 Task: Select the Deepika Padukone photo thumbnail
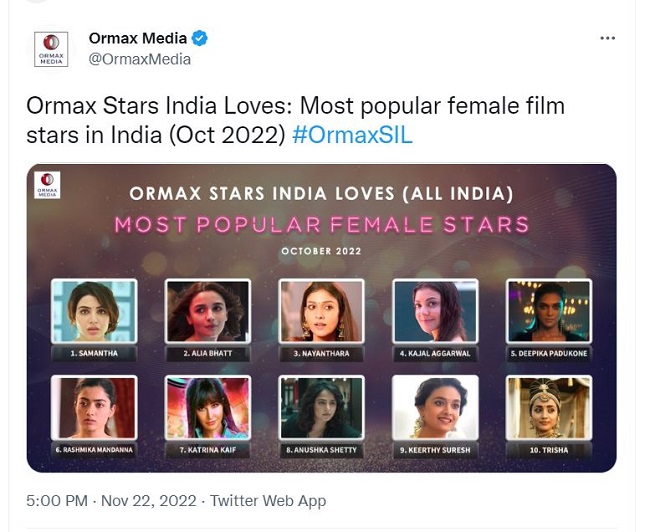point(549,312)
